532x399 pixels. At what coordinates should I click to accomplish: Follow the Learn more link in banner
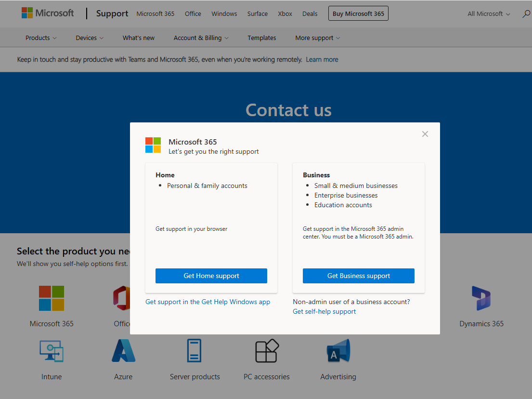coord(322,59)
